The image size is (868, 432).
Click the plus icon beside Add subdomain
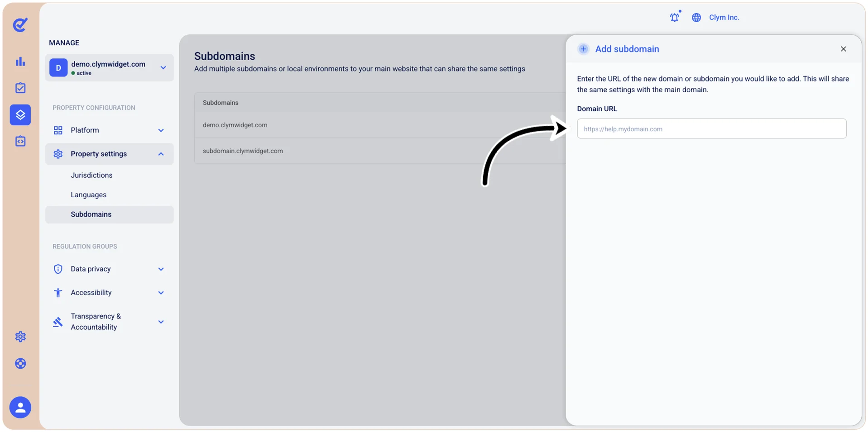pos(584,49)
